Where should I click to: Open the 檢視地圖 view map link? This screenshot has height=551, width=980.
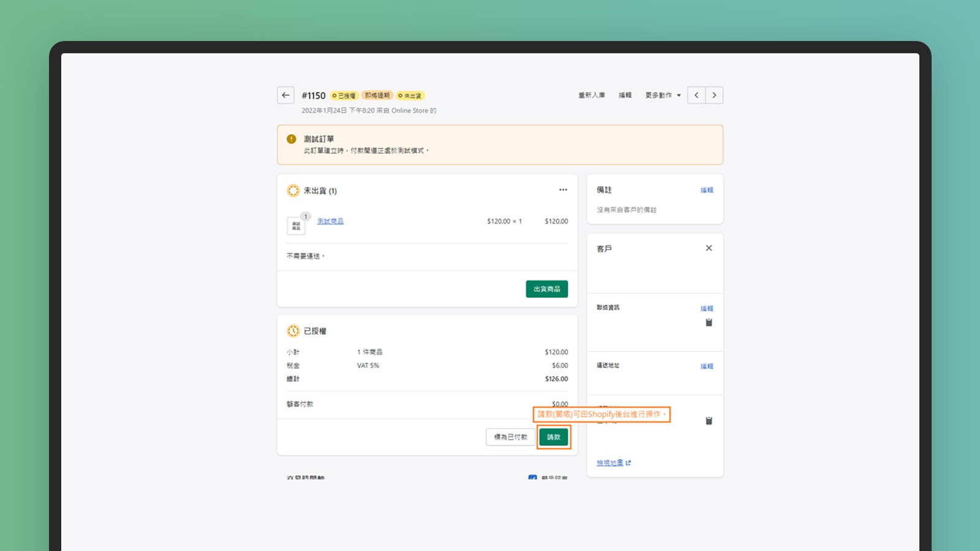pyautogui.click(x=614, y=463)
